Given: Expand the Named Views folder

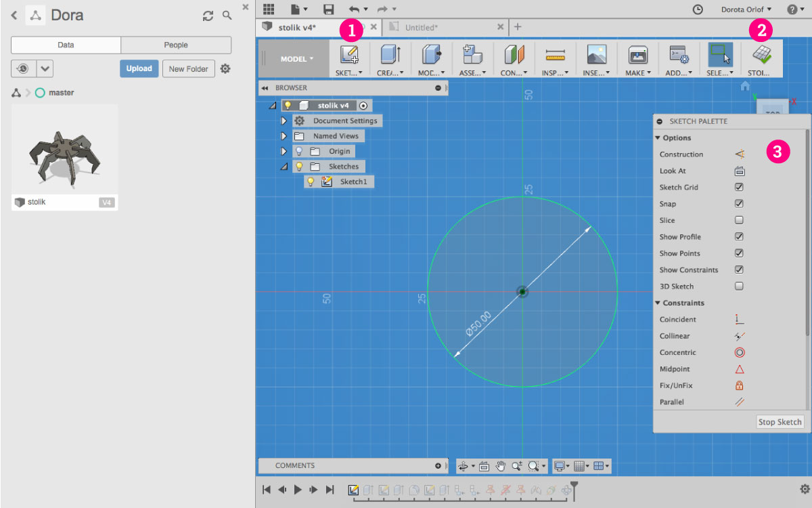Looking at the screenshot, I should tap(284, 135).
